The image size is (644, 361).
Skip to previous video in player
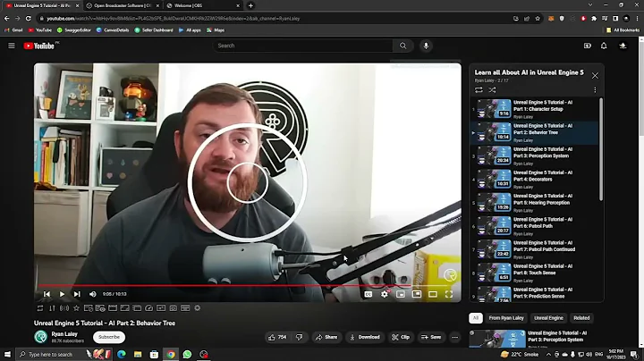[x=47, y=294]
